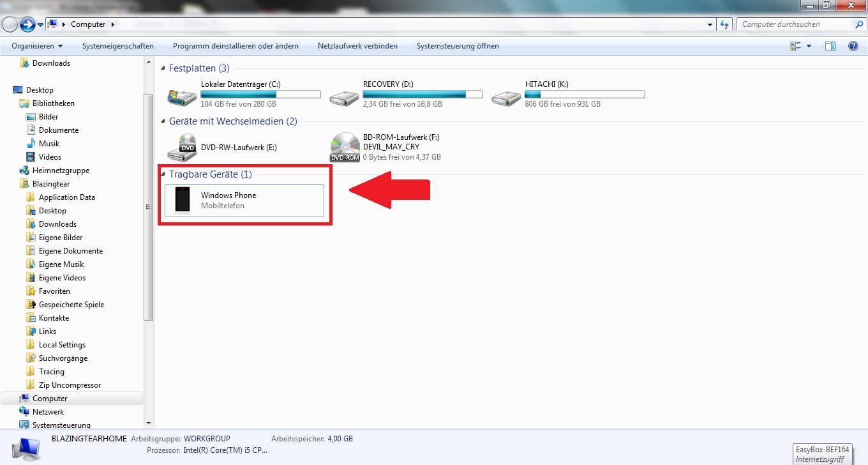The height and width of the screenshot is (465, 868).
Task: Toggle the preview pane icon
Action: click(x=830, y=46)
